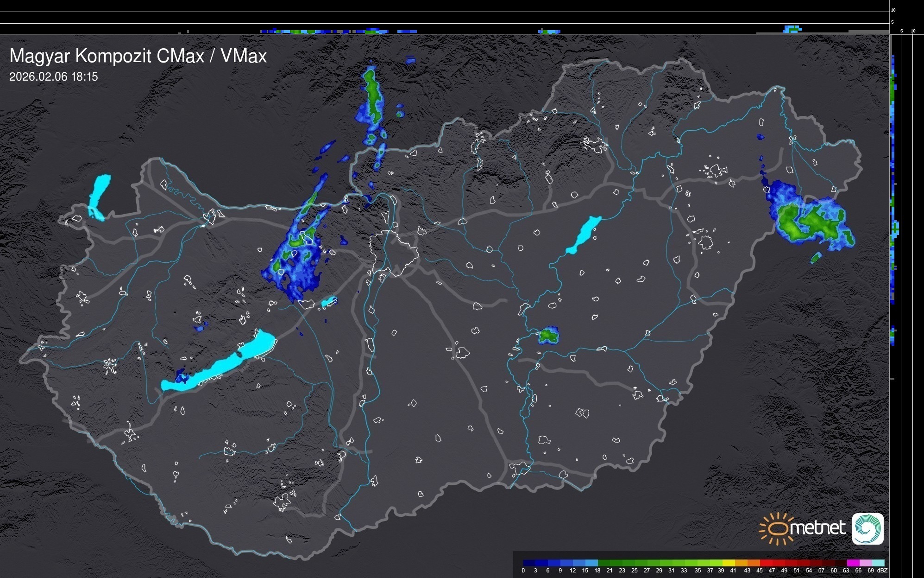Click the teal swirl radar app icon

pos(867,528)
